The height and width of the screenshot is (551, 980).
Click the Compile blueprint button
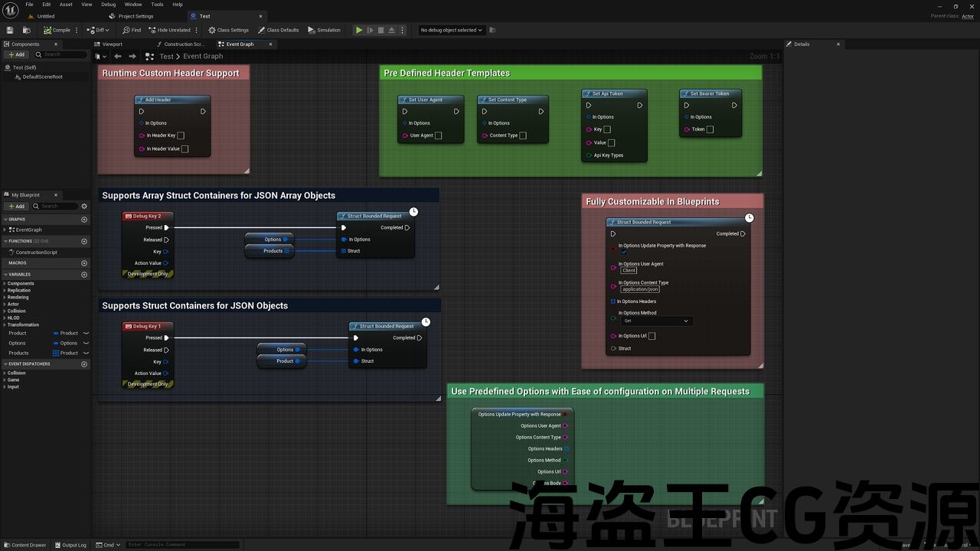pos(57,30)
